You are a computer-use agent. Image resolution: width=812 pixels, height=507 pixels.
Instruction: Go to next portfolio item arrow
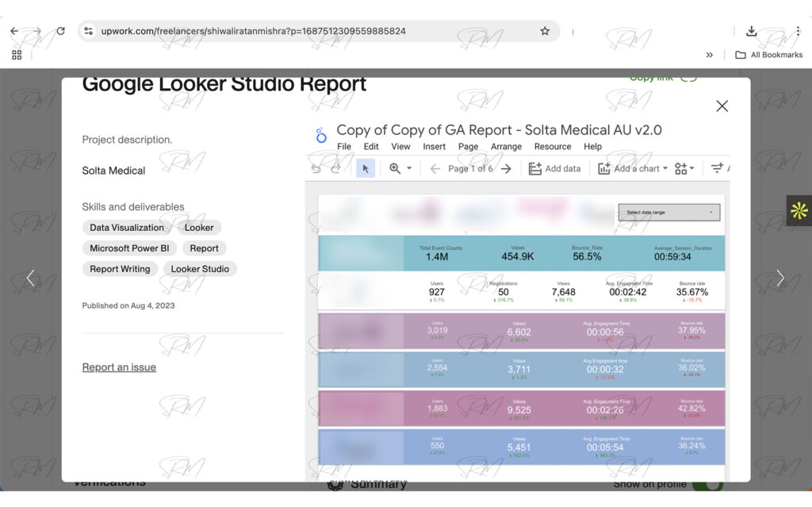point(780,278)
